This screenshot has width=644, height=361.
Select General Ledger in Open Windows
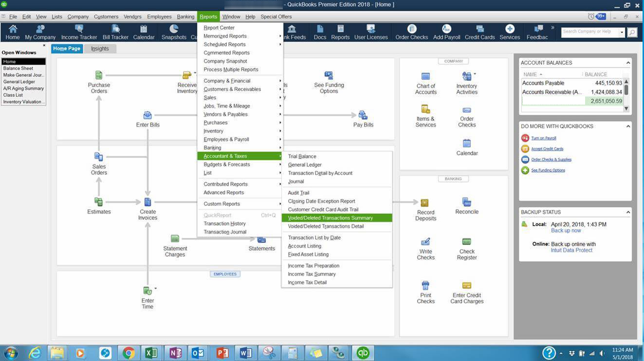coord(23,82)
